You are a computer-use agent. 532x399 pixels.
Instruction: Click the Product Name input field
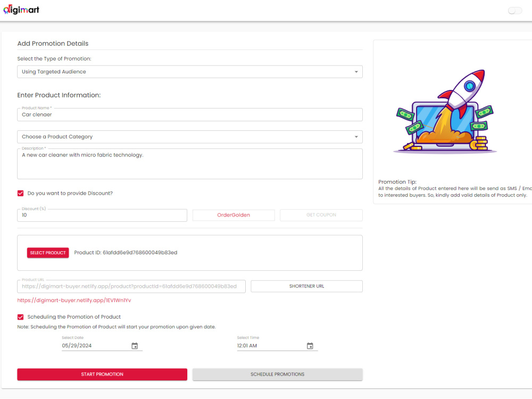[190, 115]
